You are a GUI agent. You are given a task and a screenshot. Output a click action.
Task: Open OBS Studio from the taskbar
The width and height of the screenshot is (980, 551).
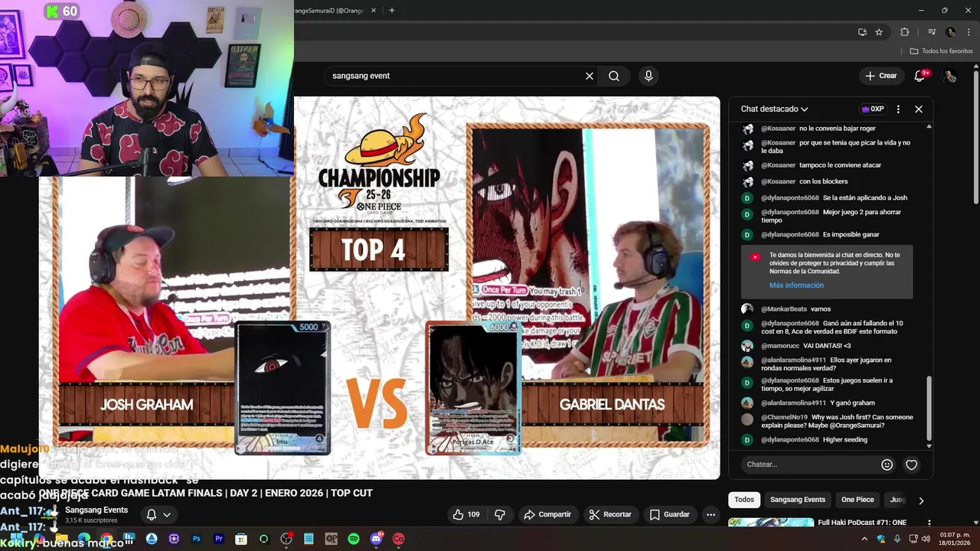(286, 539)
